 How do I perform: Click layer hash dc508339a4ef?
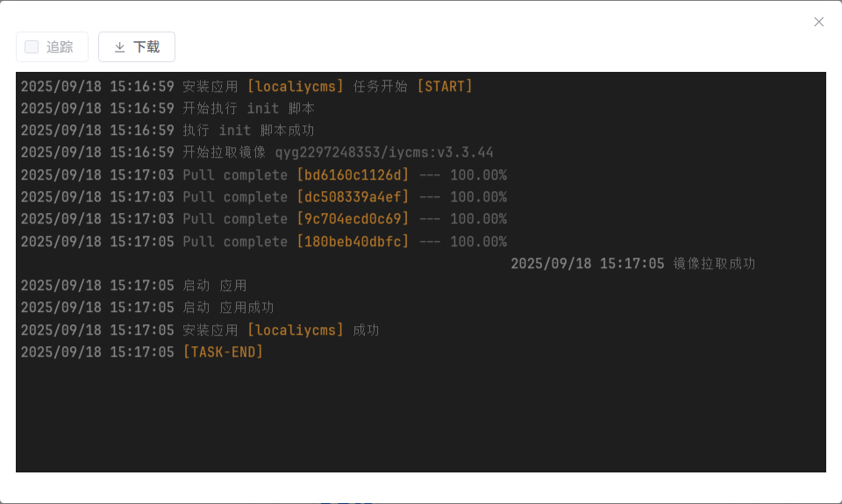click(353, 197)
